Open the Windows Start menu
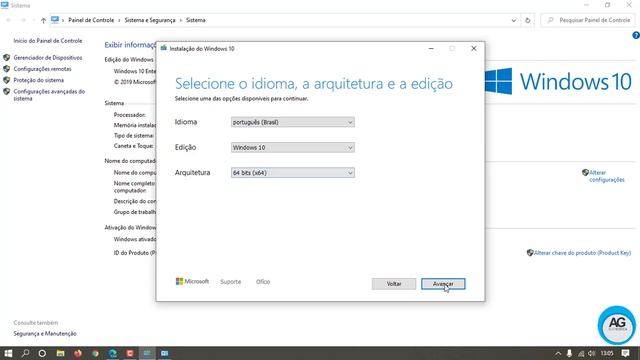 [8, 353]
